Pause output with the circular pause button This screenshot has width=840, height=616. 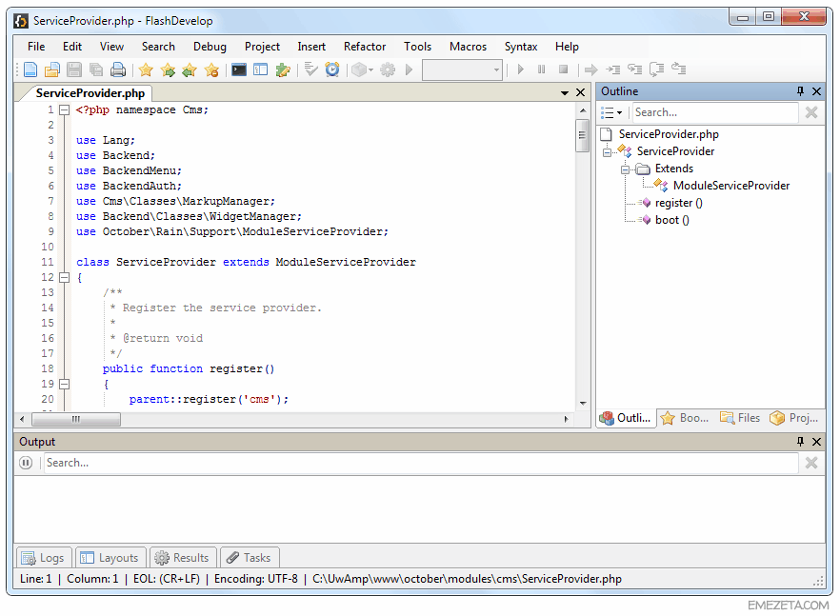point(26,463)
